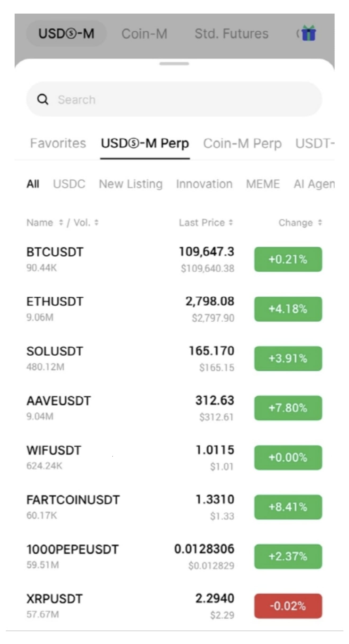
Task: Click the XRPUSDT red -0.02% button
Action: [288, 606]
